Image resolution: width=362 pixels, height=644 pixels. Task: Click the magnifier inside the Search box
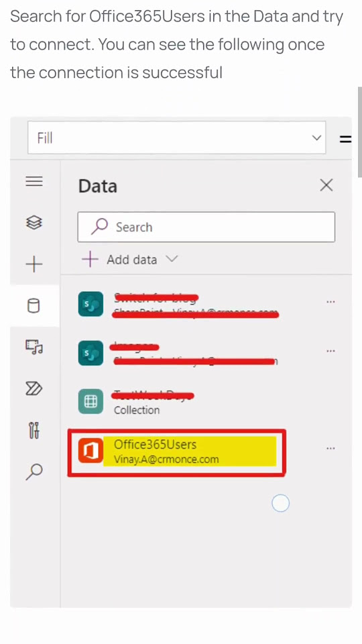(100, 226)
